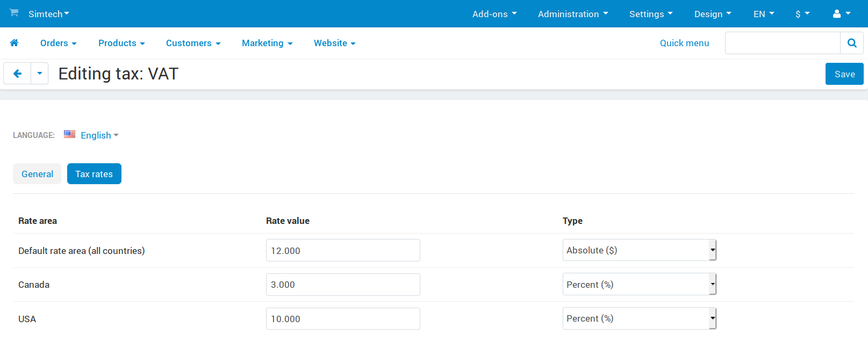Open the Simtech store selector
Image resolution: width=868 pixels, height=349 pixels.
(49, 14)
